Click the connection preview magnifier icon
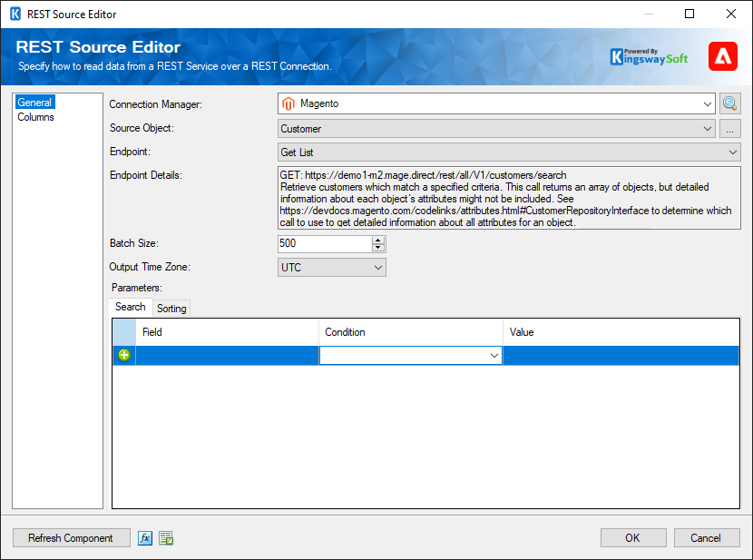 point(729,103)
